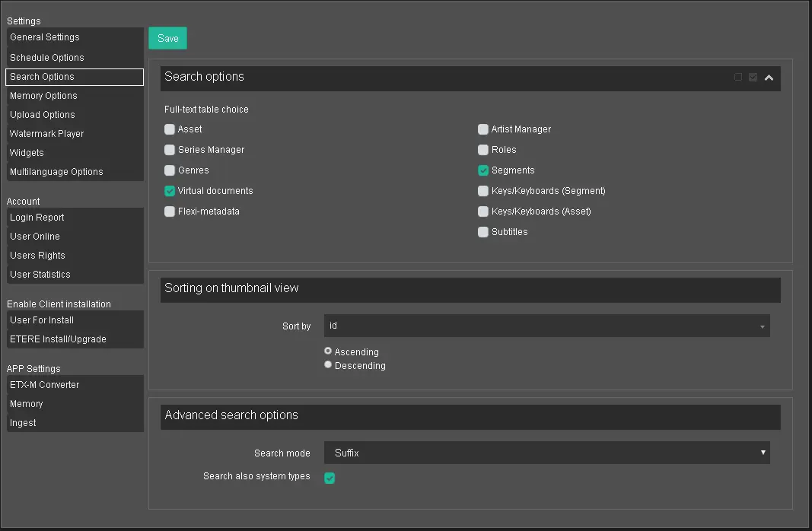Collapse the Search options panel with the chevron
The image size is (812, 531).
pyautogui.click(x=769, y=78)
